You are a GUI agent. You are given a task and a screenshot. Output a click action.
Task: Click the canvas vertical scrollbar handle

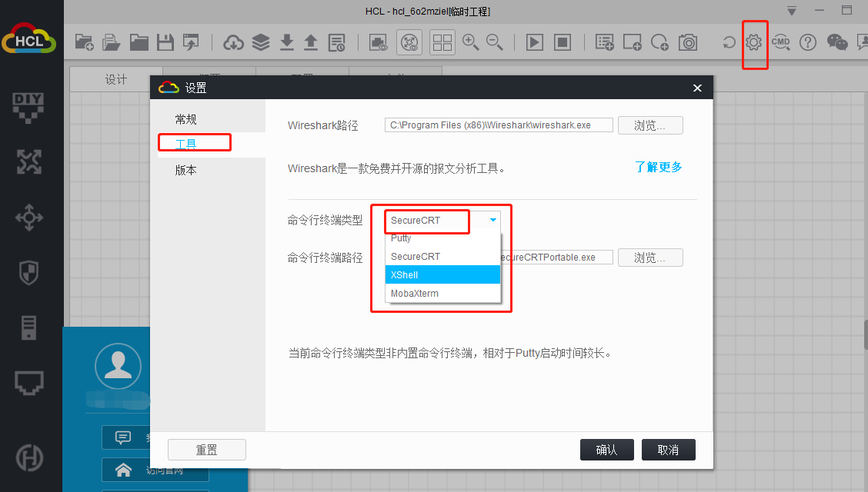coord(866,334)
